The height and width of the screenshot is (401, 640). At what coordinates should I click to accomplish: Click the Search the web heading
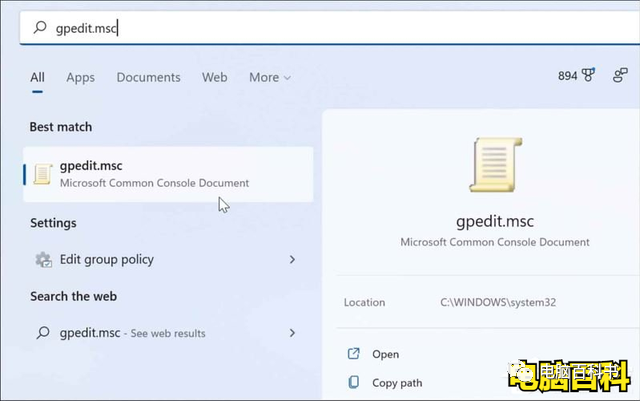[73, 296]
